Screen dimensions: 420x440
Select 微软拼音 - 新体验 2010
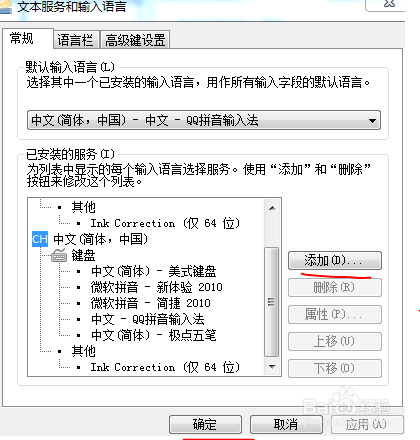click(x=156, y=287)
